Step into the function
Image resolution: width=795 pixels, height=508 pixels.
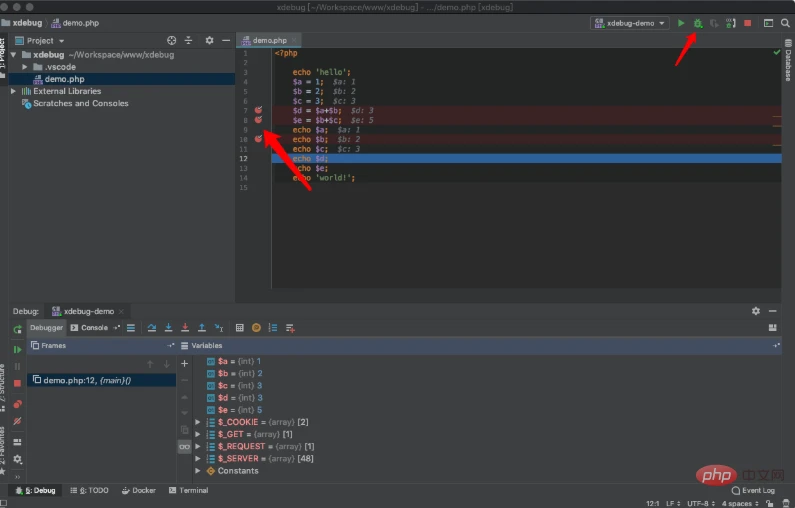click(168, 328)
